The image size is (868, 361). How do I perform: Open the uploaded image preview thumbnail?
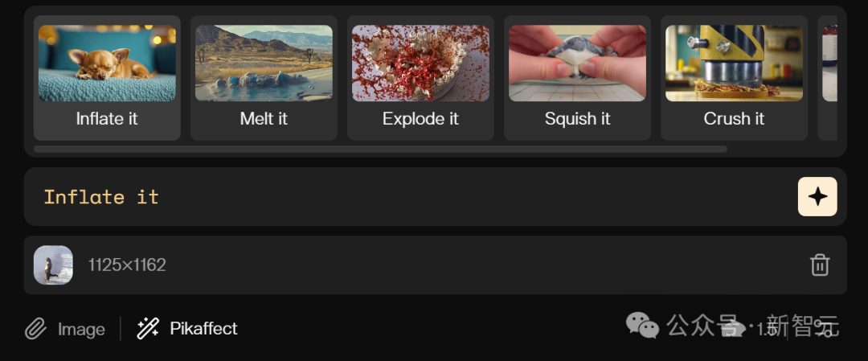pos(53,265)
